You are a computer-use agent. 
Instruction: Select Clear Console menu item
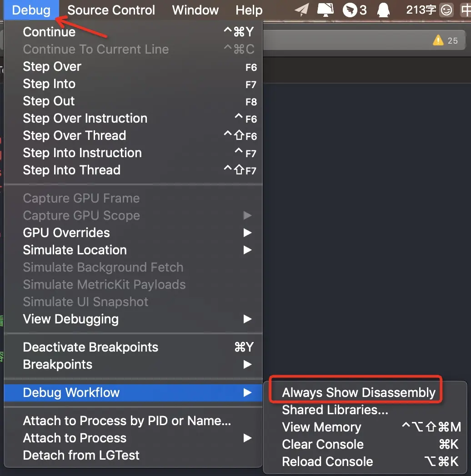[323, 445]
